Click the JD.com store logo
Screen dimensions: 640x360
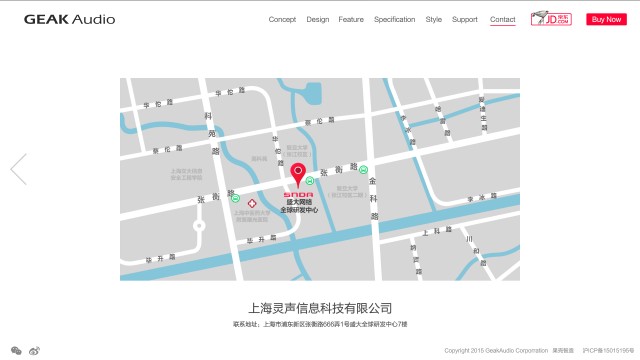coord(551,19)
